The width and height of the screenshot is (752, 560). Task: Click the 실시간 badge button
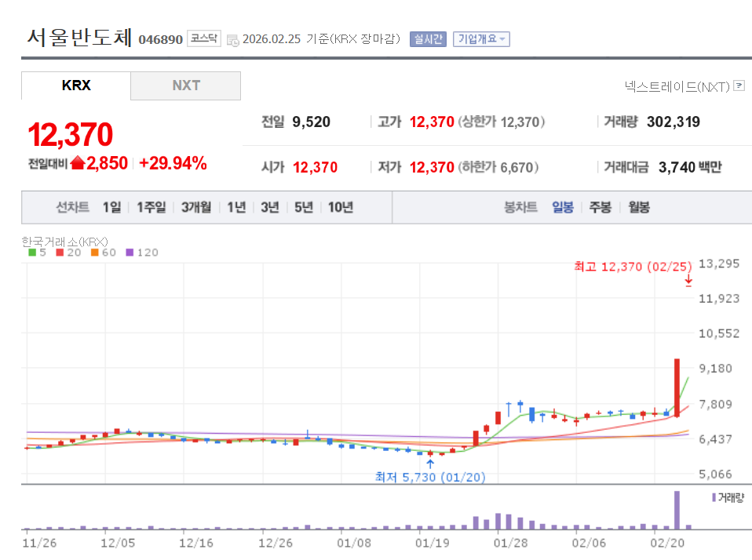pos(428,38)
